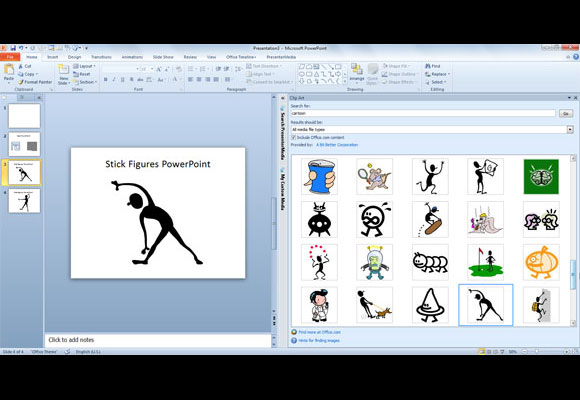Click the Format Painter tool
This screenshot has width=580, height=400.
[x=36, y=82]
